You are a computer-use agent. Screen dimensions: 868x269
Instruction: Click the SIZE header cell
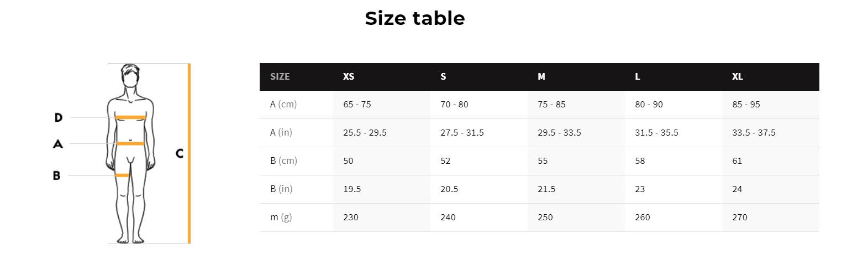coord(280,76)
